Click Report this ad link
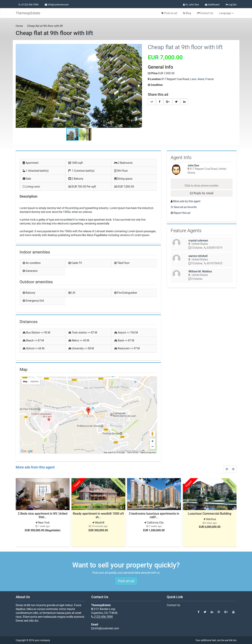Image resolution: width=252 pixels, height=644 pixels. (x=180, y=213)
